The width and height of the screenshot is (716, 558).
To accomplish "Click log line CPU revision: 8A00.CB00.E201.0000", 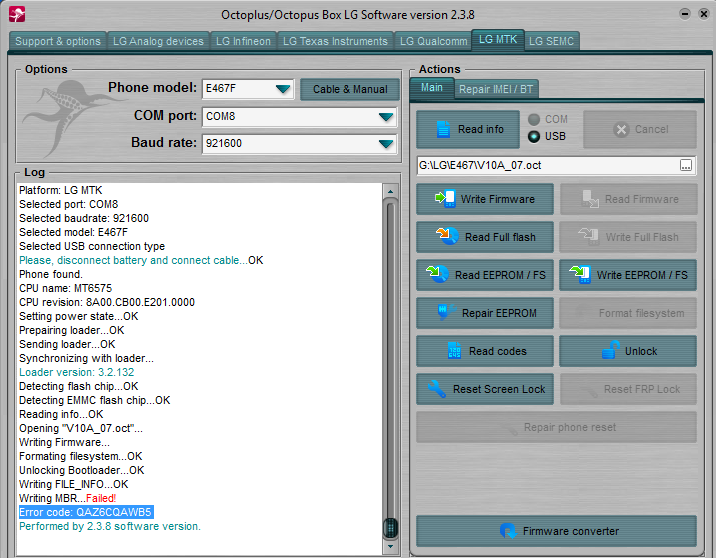I will tap(107, 302).
